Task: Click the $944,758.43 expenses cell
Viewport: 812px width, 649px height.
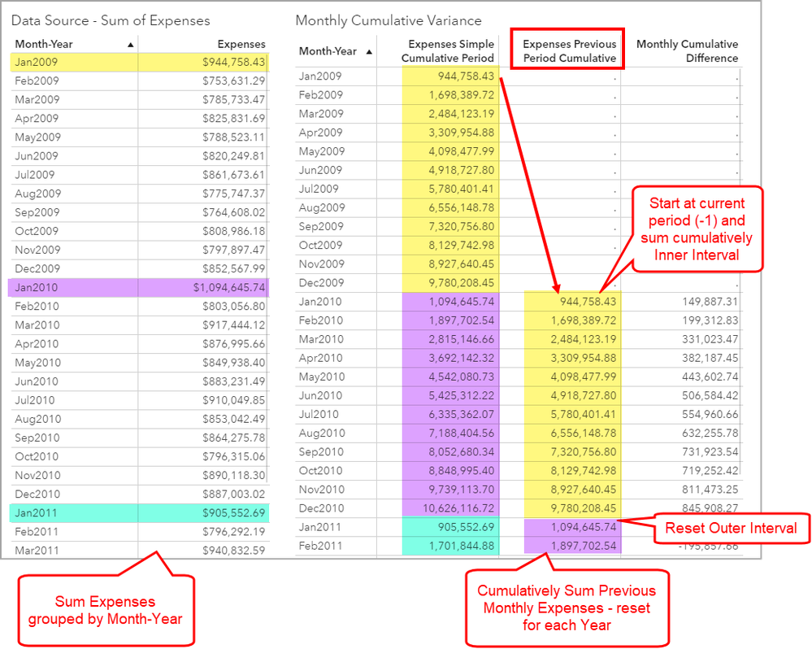Action: pos(233,62)
